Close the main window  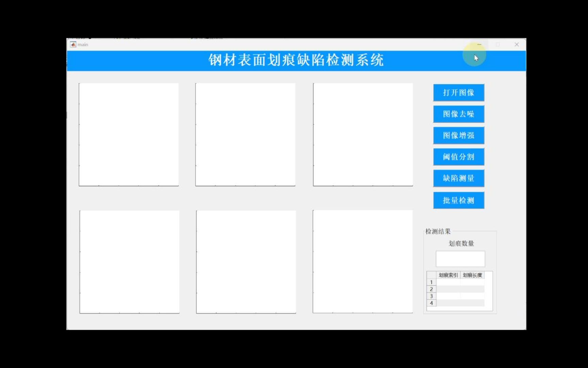coord(517,45)
